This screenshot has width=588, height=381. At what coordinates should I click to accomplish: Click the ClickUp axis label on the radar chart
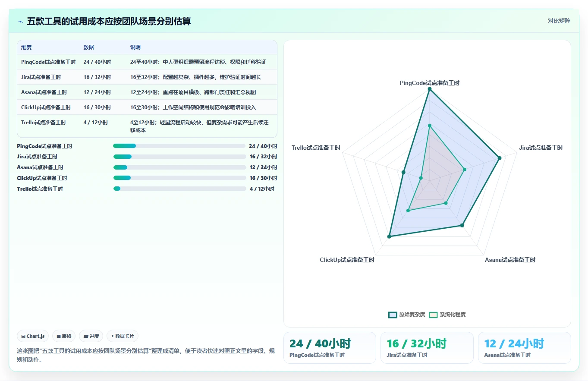click(347, 260)
